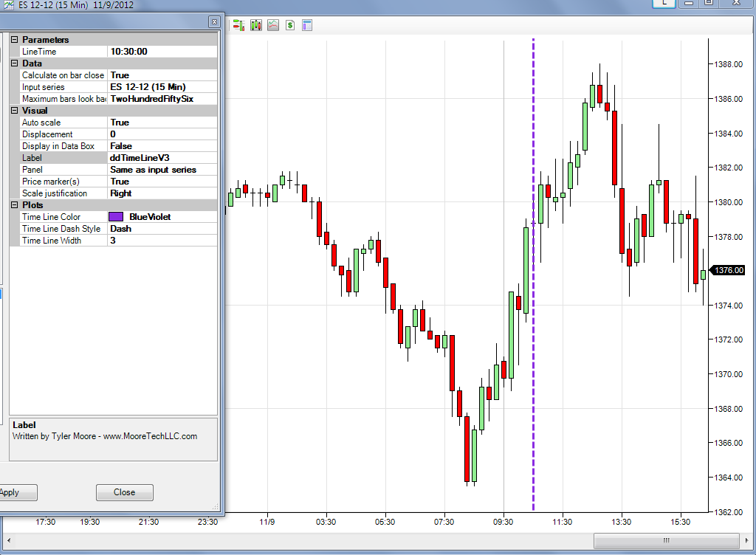Collapse the Parameters section
The width and height of the screenshot is (756, 555).
point(15,40)
